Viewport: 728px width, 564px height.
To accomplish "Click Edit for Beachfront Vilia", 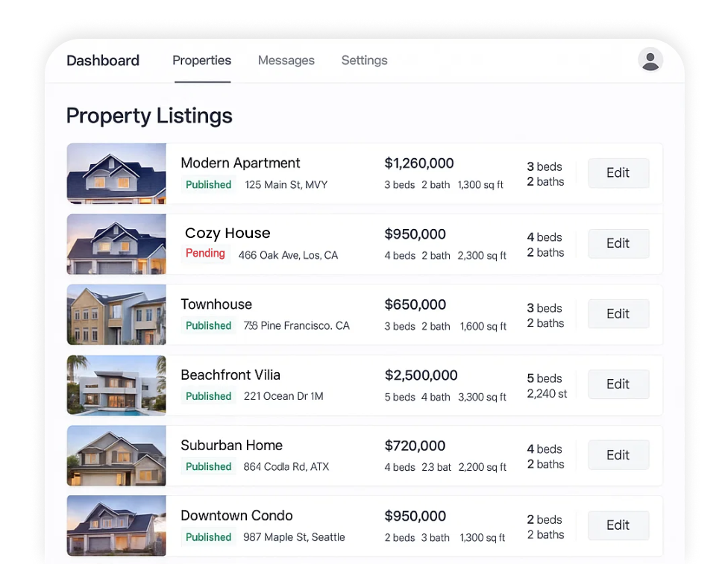I will click(x=618, y=384).
